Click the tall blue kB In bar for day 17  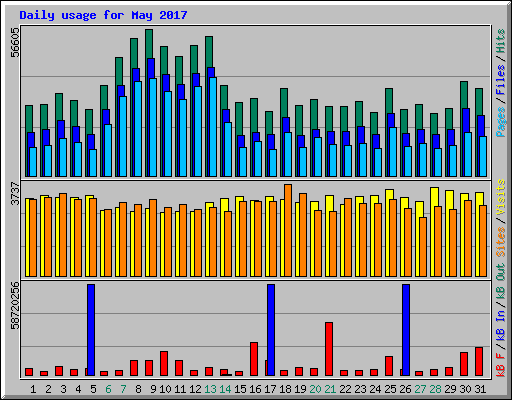271,330
